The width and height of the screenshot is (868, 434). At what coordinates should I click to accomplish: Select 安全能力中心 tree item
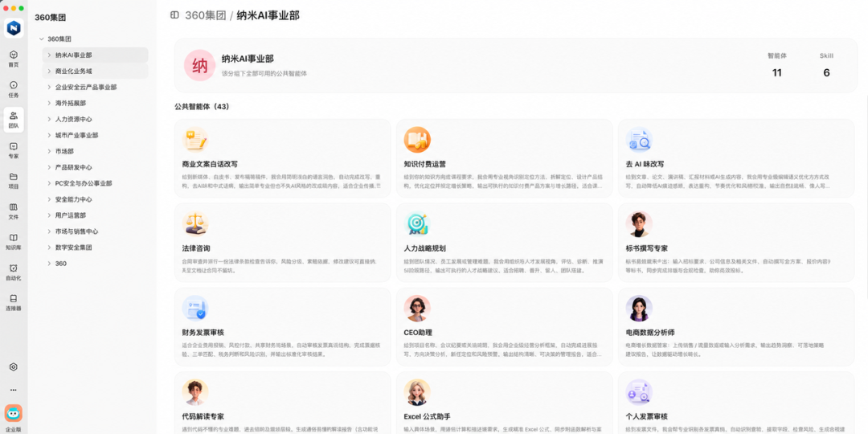click(x=95, y=199)
